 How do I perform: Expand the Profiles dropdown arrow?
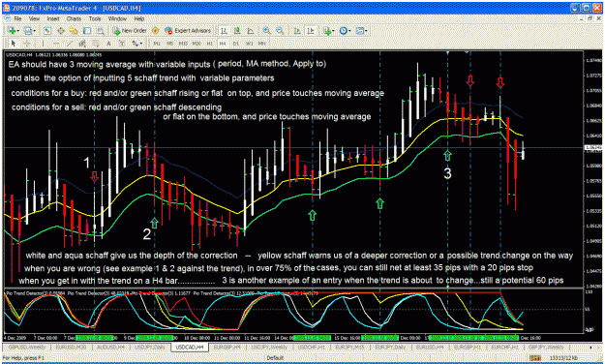pos(34,31)
